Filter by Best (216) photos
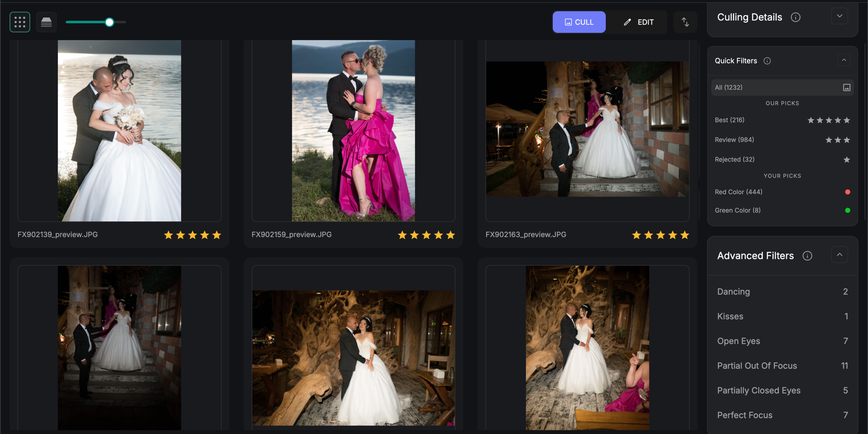 782,120
